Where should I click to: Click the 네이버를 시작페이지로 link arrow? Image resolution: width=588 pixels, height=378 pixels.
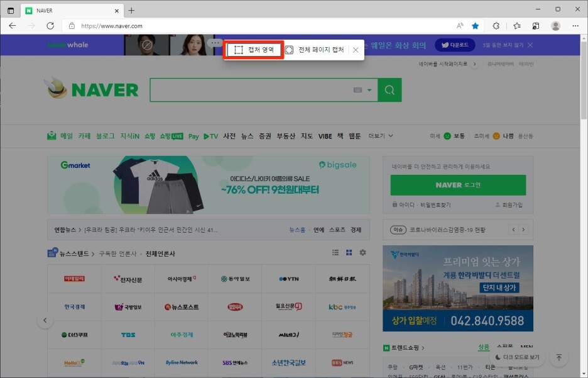pyautogui.click(x=475, y=64)
